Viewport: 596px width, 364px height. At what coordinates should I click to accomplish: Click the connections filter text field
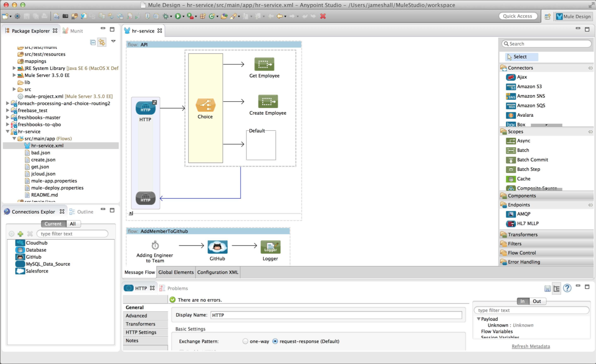pos(73,234)
